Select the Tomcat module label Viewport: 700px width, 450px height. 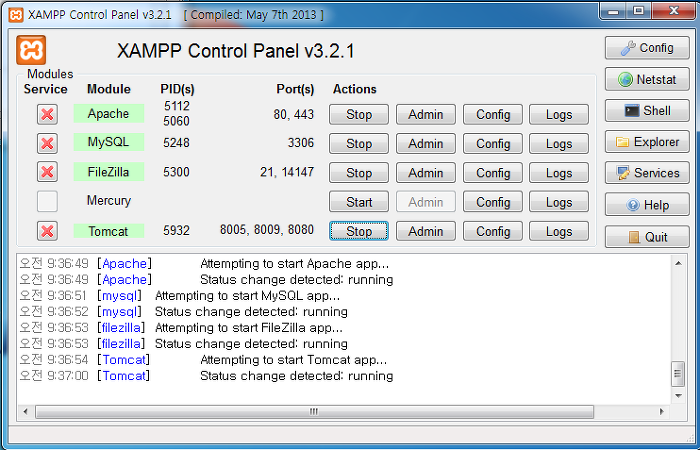108,231
